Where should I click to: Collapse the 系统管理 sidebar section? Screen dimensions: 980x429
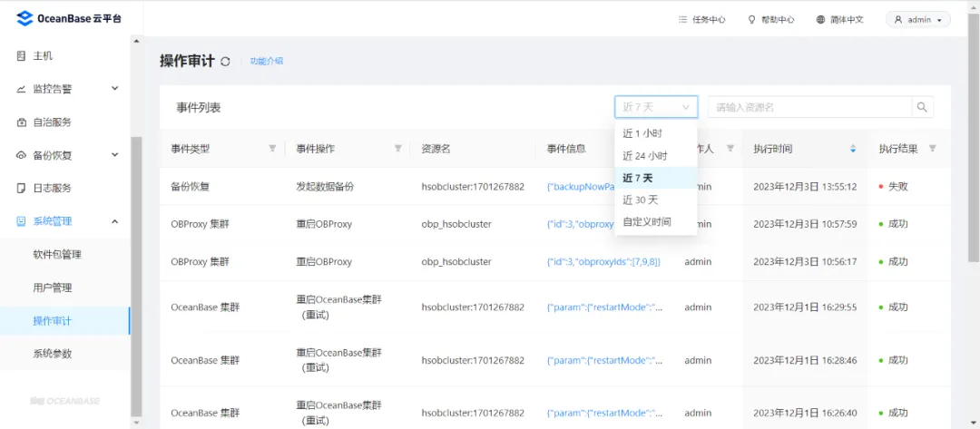tap(114, 221)
